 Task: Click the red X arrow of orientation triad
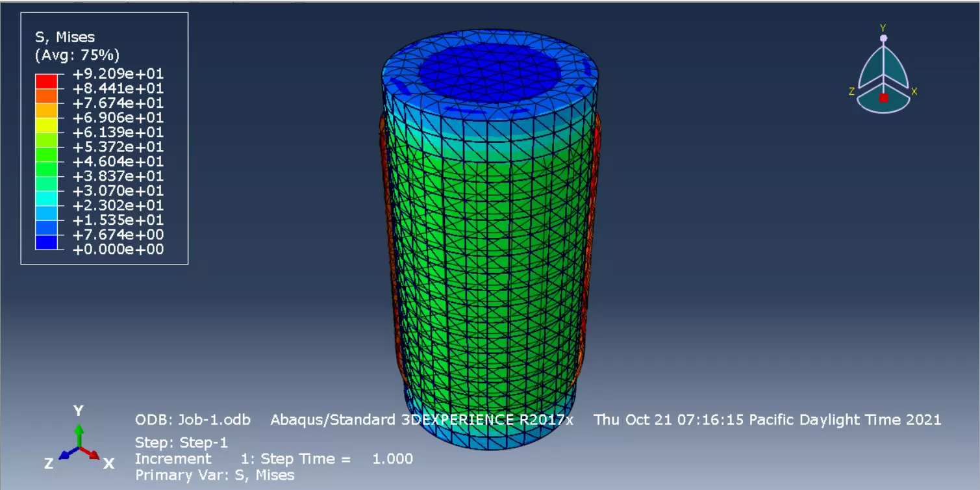click(93, 454)
